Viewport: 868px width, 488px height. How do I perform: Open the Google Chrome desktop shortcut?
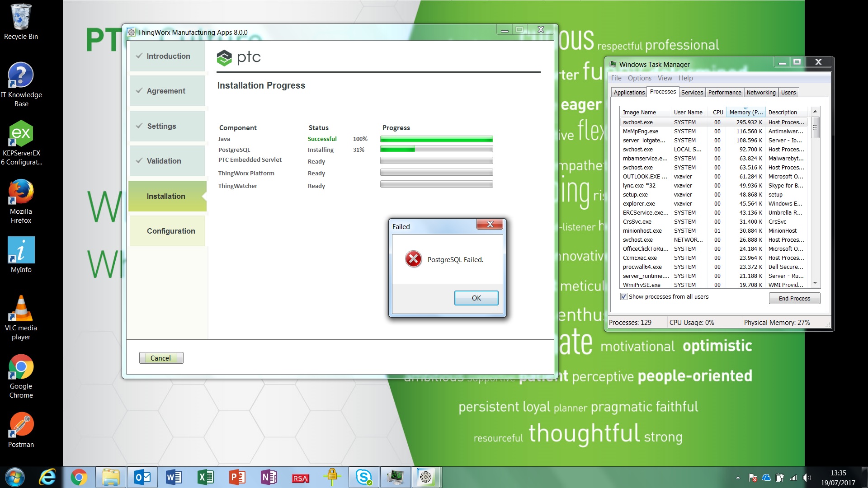click(x=21, y=376)
